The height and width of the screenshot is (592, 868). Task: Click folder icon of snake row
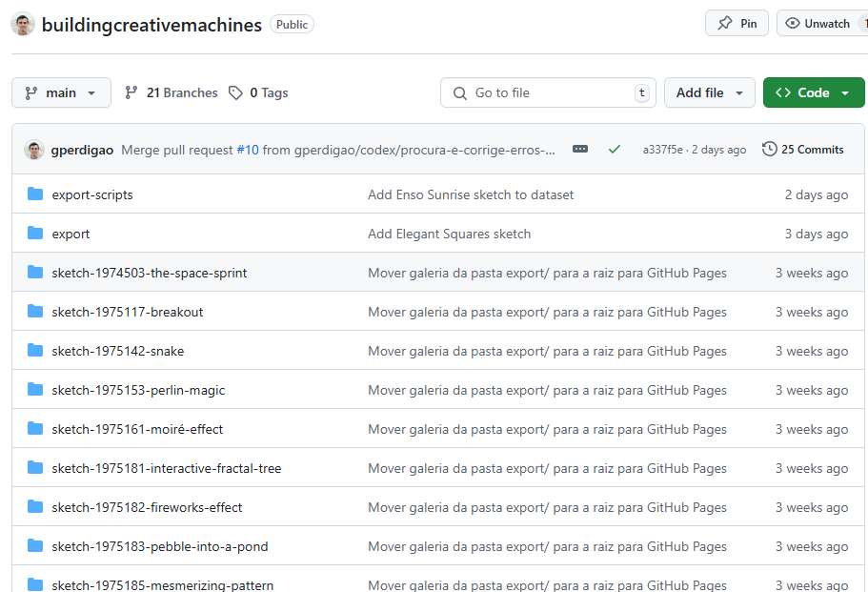pos(35,350)
